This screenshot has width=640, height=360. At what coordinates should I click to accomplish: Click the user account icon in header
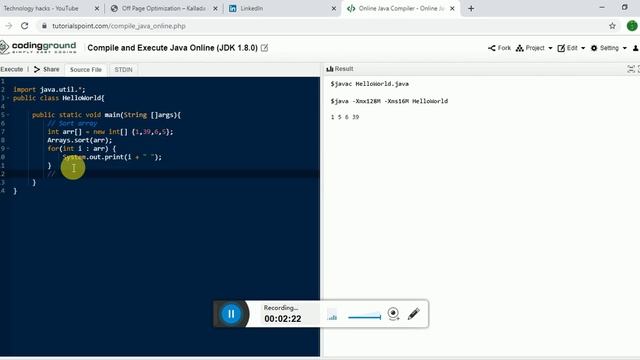(x=636, y=48)
